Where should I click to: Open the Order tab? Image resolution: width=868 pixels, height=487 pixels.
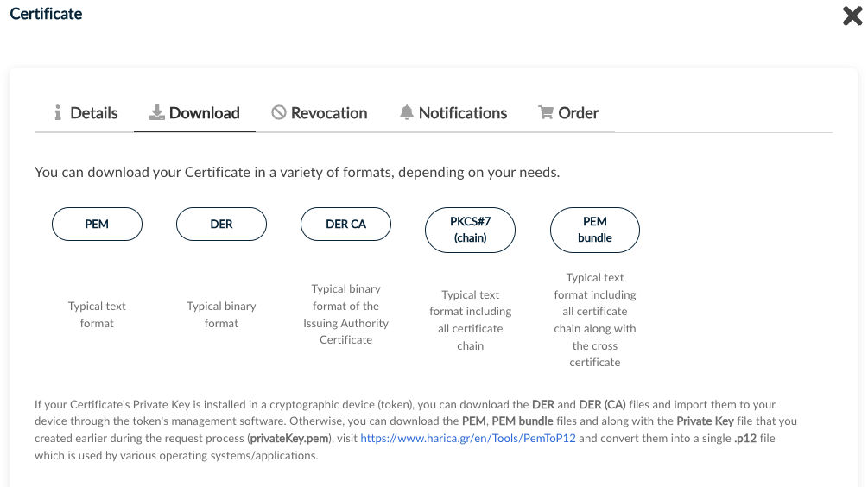pos(578,113)
